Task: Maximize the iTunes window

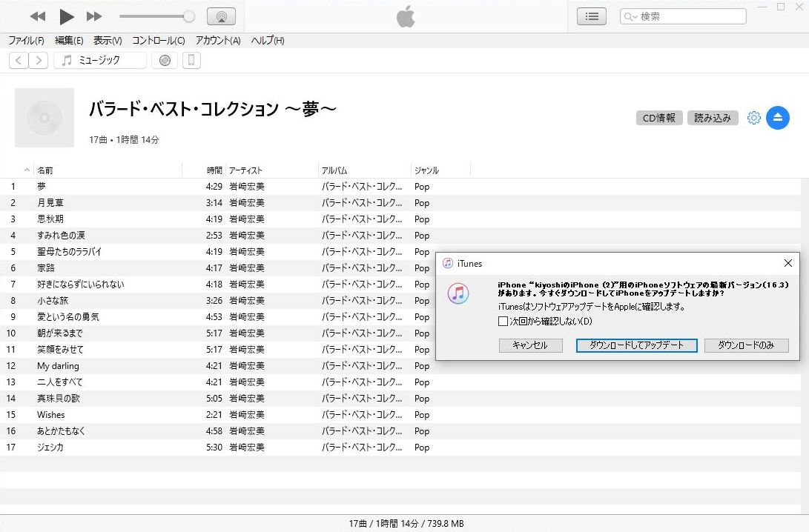Action: pos(781,7)
